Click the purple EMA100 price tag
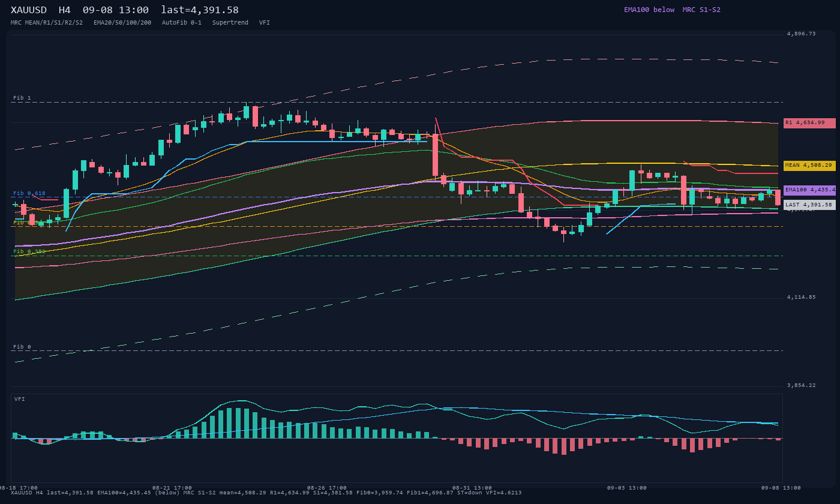Image resolution: width=840 pixels, height=504 pixels. click(809, 190)
